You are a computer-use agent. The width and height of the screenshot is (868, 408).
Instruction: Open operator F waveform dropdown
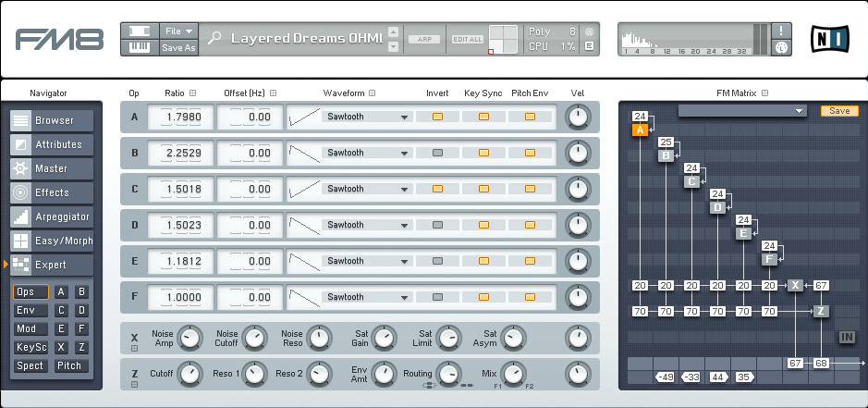(x=367, y=297)
